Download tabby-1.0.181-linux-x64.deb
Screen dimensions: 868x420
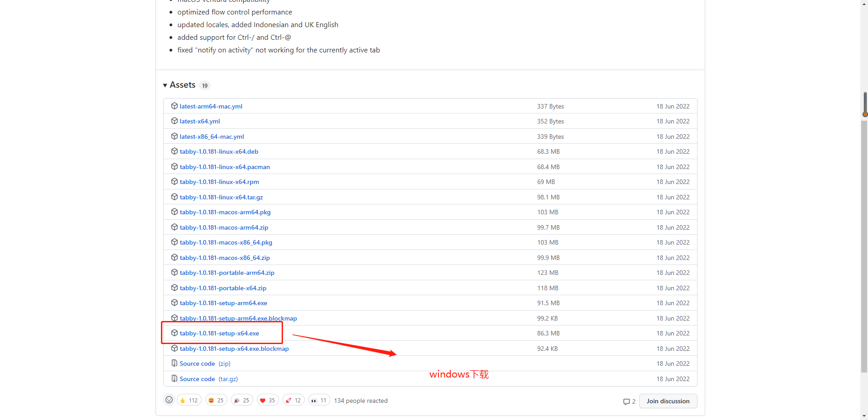(x=219, y=151)
